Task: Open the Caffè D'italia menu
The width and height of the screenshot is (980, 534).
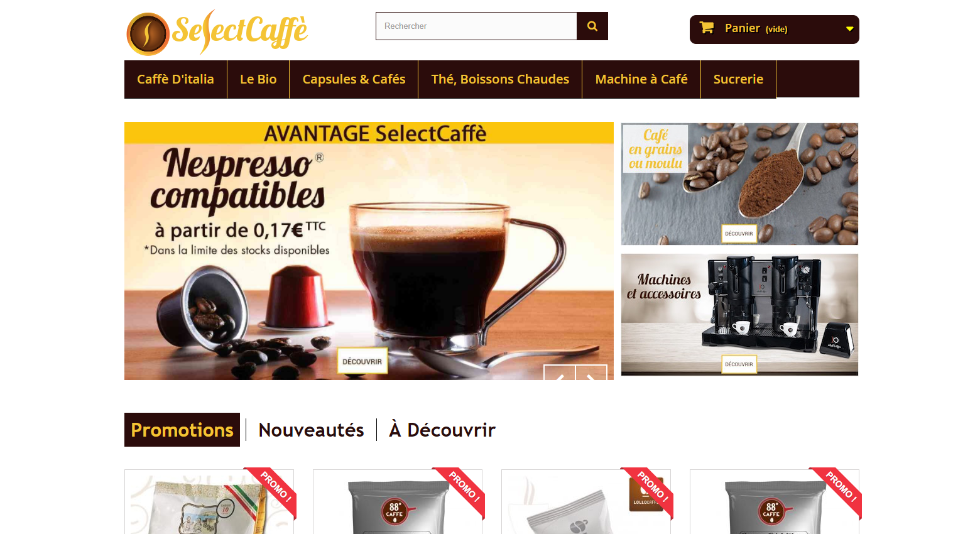Action: pos(175,79)
